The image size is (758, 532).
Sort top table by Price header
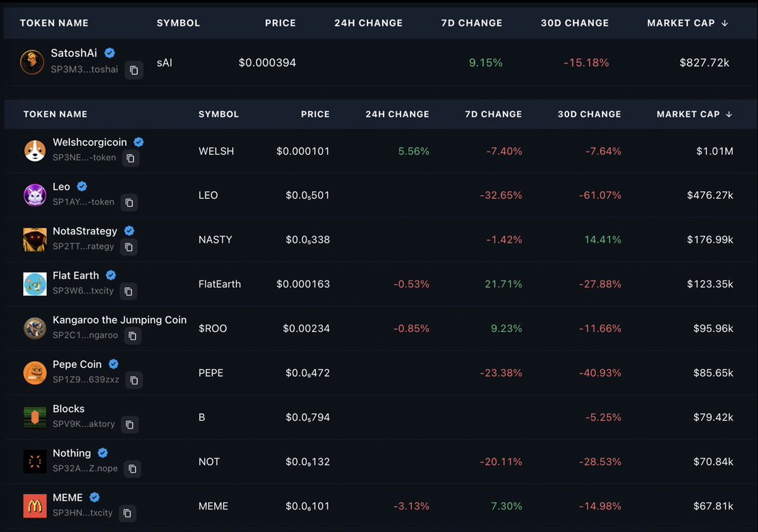[280, 23]
